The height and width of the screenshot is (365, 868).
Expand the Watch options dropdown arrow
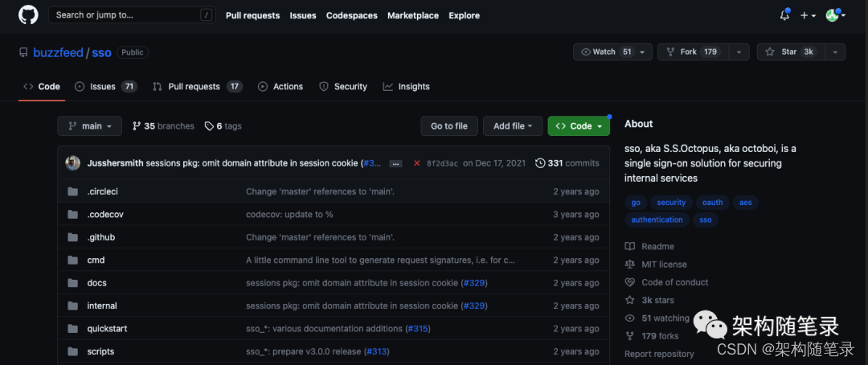click(x=643, y=52)
